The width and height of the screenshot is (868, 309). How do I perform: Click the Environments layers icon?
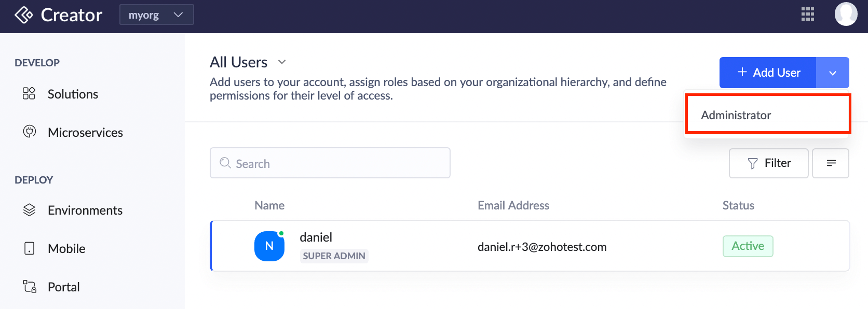[30, 210]
